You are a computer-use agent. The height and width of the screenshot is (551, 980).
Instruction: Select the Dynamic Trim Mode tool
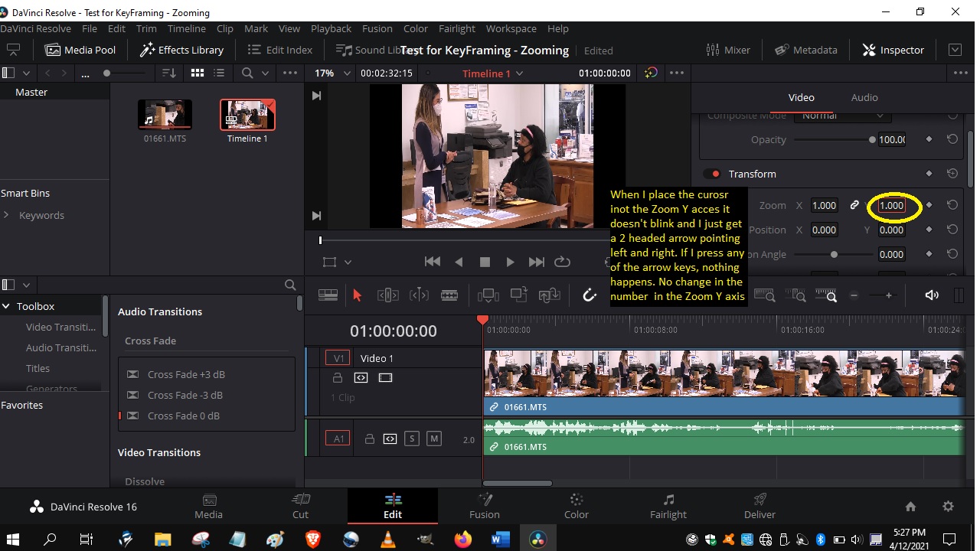click(x=419, y=295)
